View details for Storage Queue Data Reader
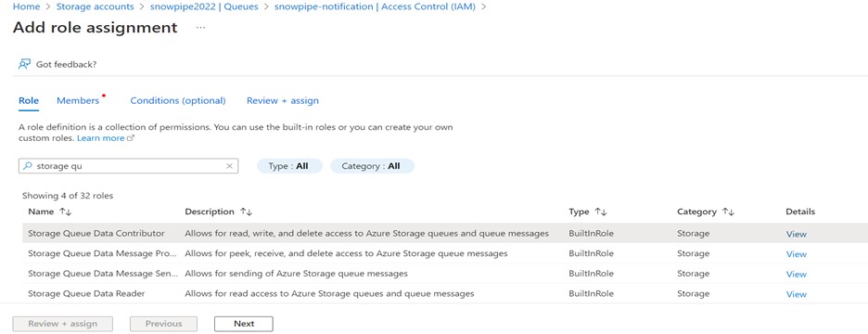This screenshot has width=868, height=334. point(796,294)
